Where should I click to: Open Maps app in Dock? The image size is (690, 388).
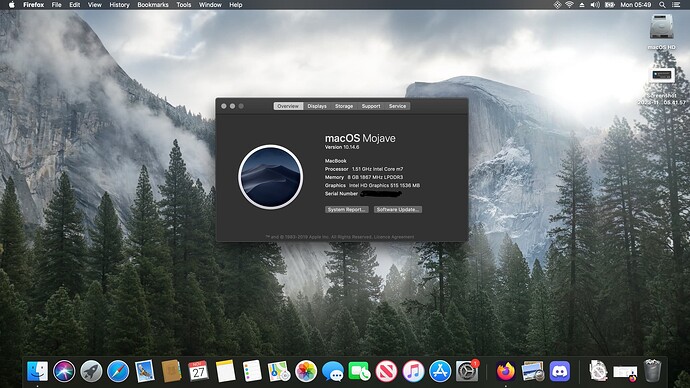tap(279, 371)
